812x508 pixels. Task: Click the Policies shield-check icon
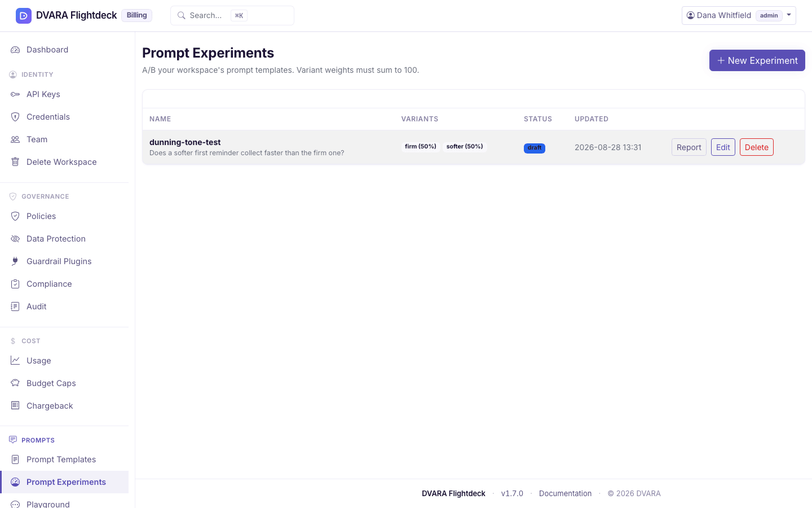click(15, 216)
